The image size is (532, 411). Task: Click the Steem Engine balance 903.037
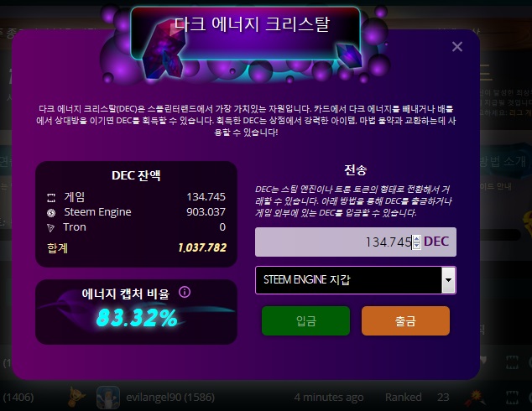pyautogui.click(x=206, y=212)
